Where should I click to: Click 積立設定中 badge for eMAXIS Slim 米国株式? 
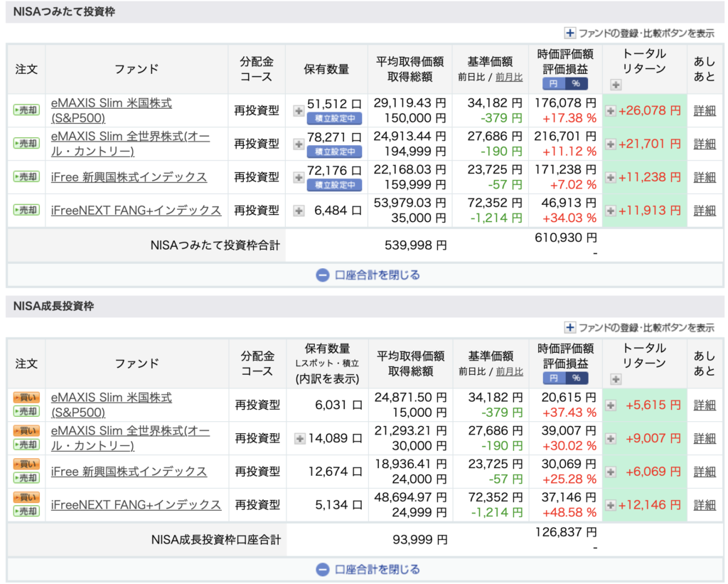(x=334, y=119)
